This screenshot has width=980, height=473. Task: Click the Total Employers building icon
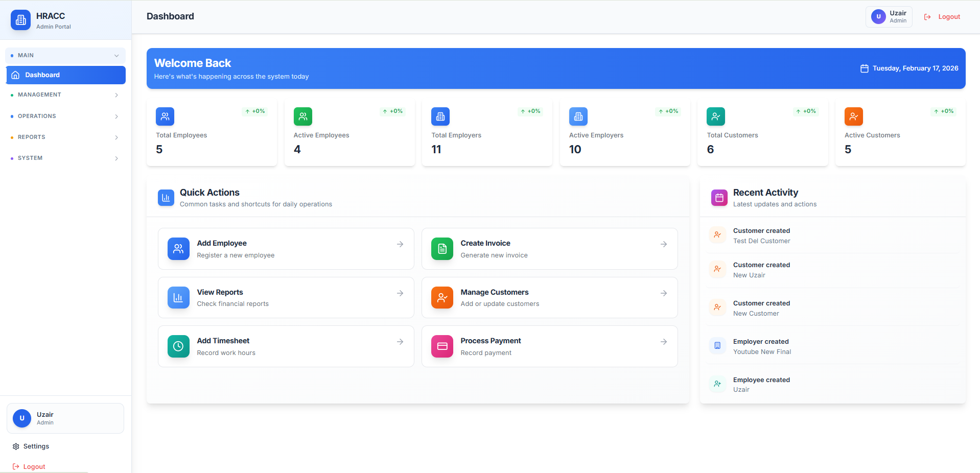[x=440, y=116]
